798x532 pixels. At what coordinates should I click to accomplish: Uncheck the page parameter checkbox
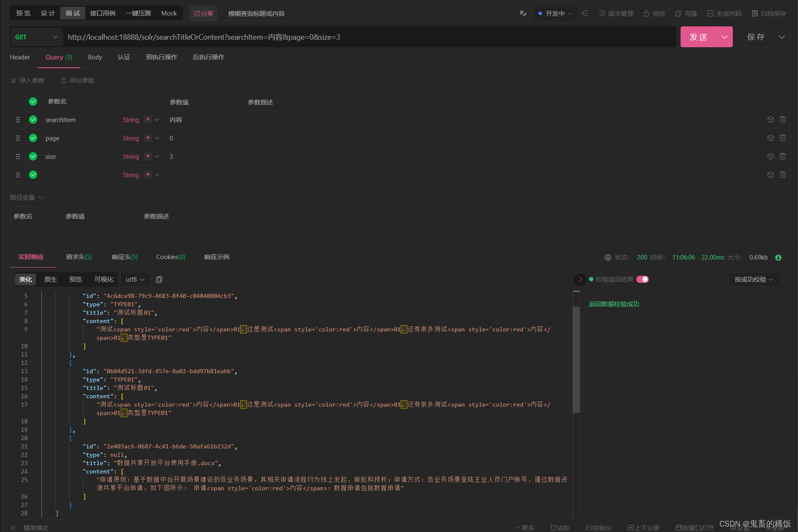[x=33, y=138]
